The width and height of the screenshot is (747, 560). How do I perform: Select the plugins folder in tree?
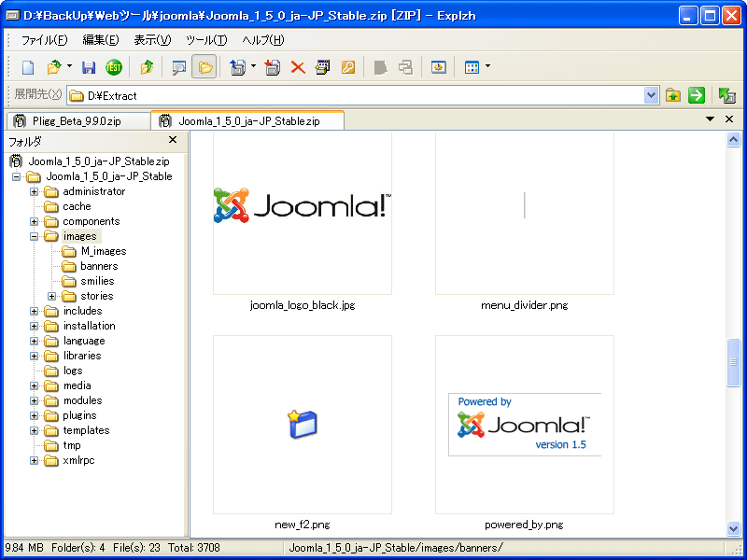coord(79,415)
